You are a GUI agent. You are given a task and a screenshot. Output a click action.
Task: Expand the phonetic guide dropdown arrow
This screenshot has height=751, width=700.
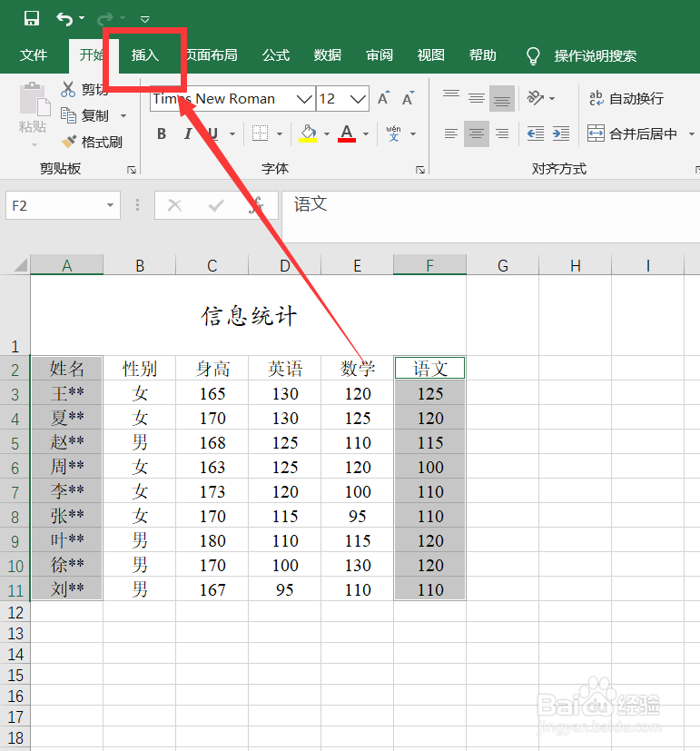(413, 134)
